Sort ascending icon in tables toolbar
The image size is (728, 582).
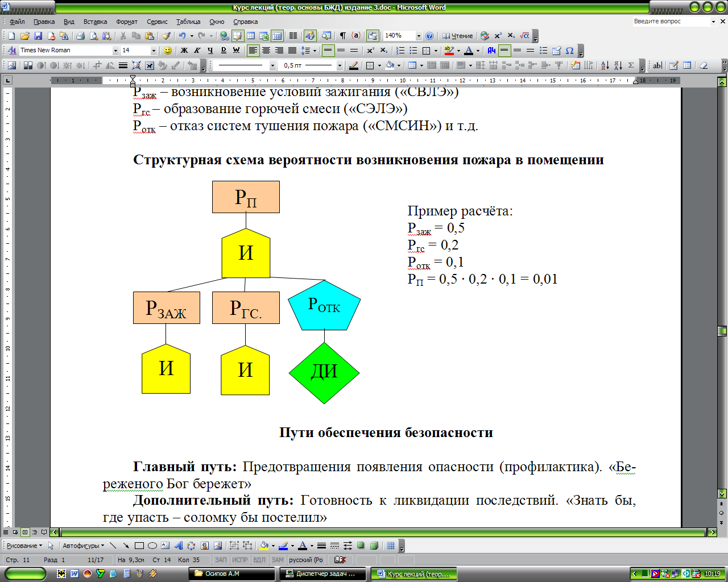click(605, 65)
